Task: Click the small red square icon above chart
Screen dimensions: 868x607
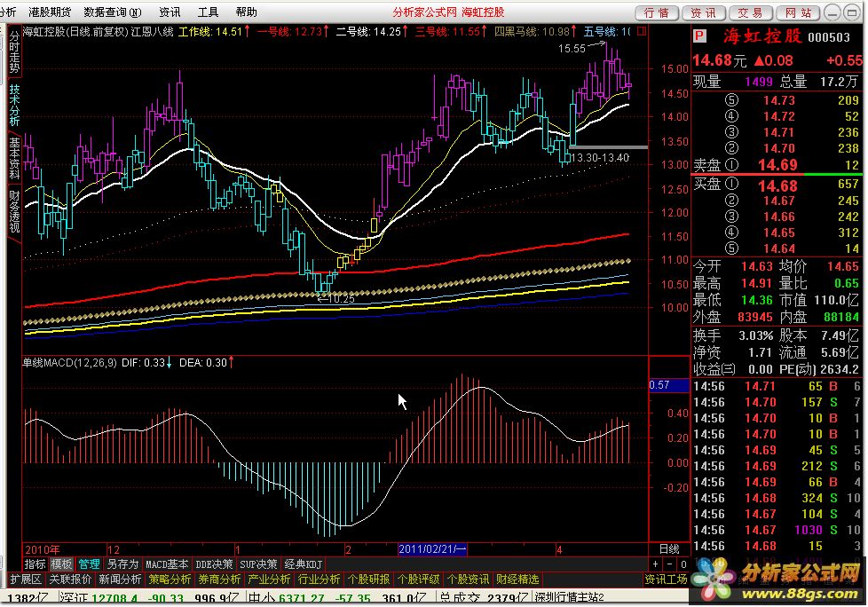Action: coord(642,32)
